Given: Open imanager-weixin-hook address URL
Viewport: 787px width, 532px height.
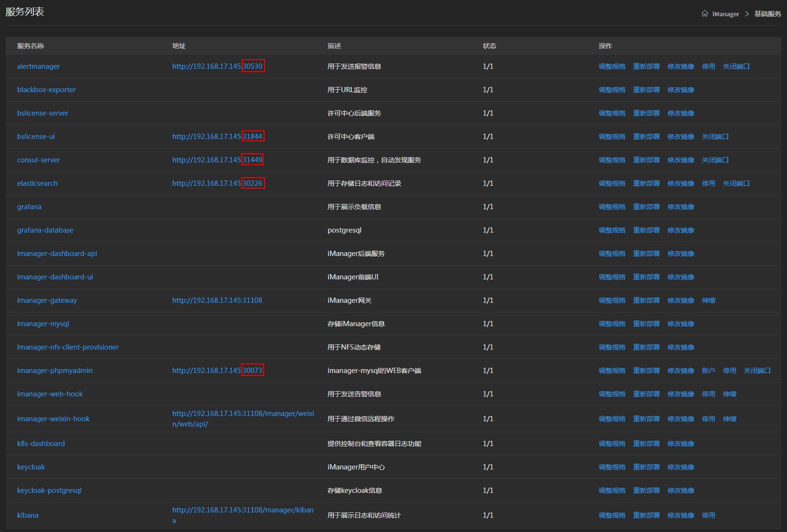Looking at the screenshot, I should (x=243, y=418).
